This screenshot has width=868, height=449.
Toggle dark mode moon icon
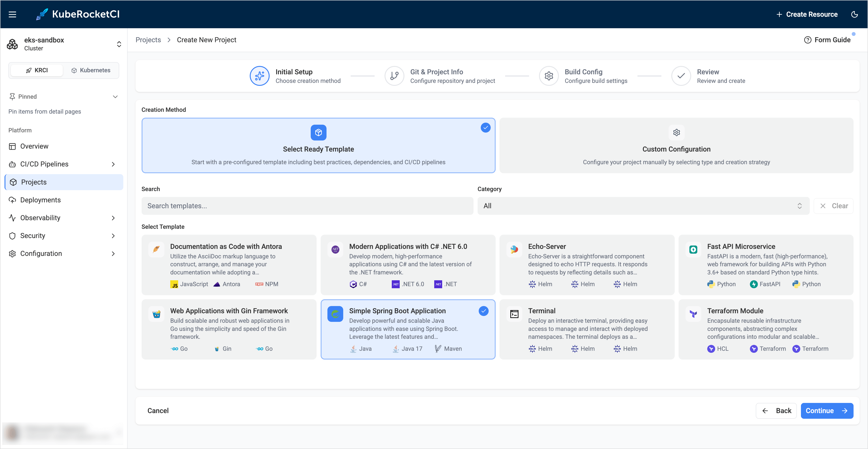coord(854,14)
